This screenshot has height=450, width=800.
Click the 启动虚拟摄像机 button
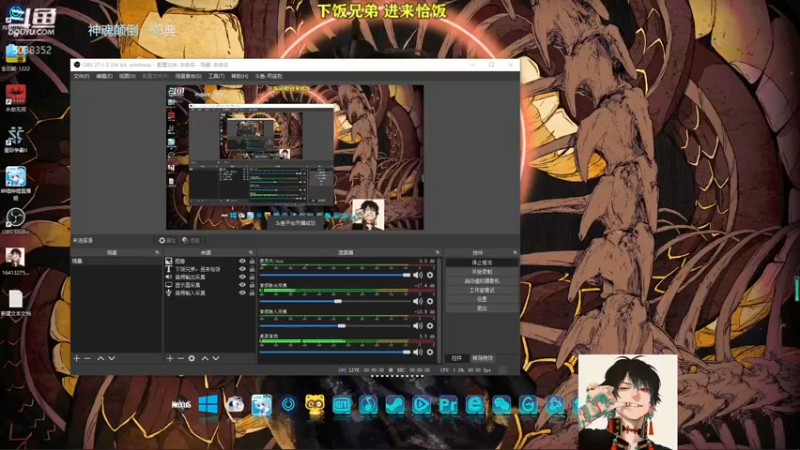482,281
